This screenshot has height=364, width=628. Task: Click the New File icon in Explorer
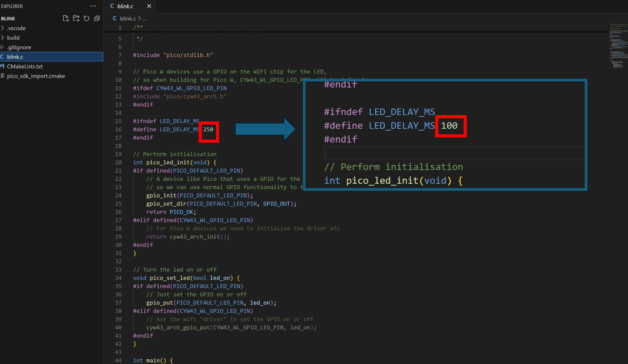[65, 18]
